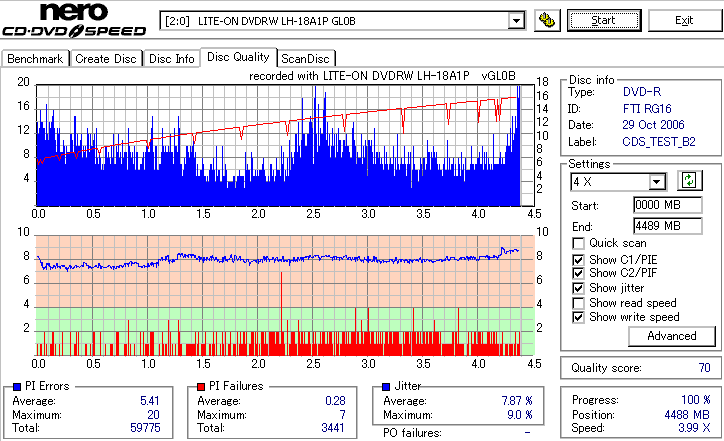Click the LITE-ON DVDRW drive combo box

(342, 21)
